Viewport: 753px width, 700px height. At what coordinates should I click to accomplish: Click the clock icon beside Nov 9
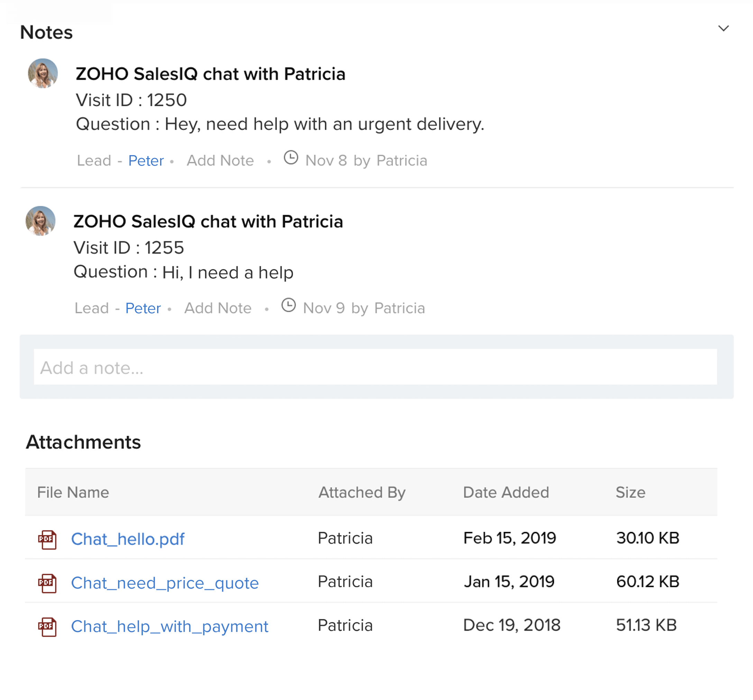pyautogui.click(x=288, y=305)
